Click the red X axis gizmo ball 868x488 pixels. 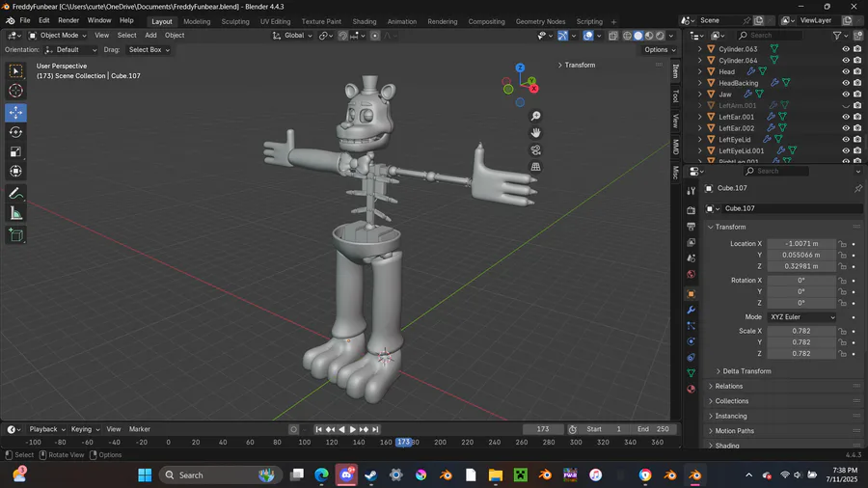[x=533, y=89]
